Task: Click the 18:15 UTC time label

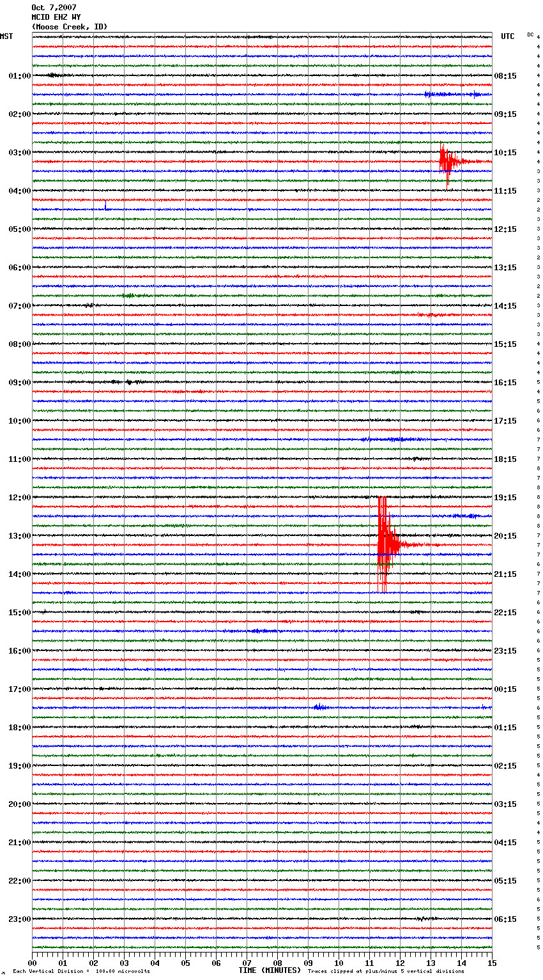Action: point(505,459)
